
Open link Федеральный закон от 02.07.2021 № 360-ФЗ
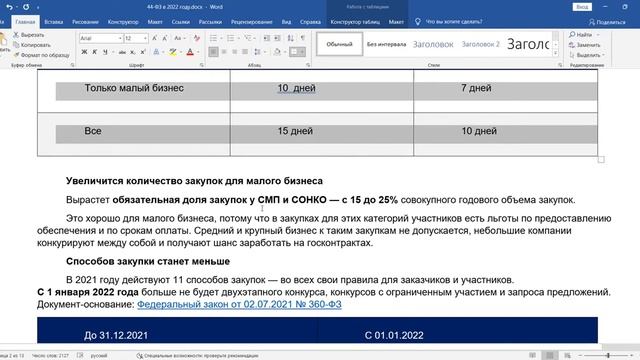(x=239, y=304)
